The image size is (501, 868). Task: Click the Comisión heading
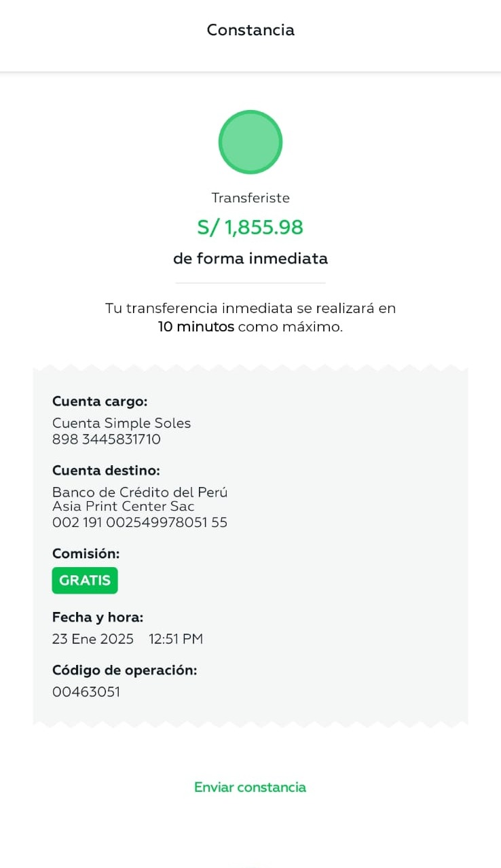[x=86, y=554]
